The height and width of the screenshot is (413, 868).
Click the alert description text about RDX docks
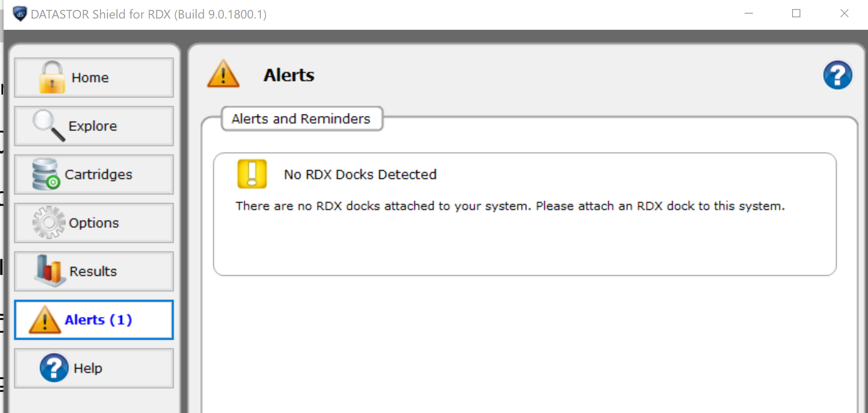pos(510,206)
